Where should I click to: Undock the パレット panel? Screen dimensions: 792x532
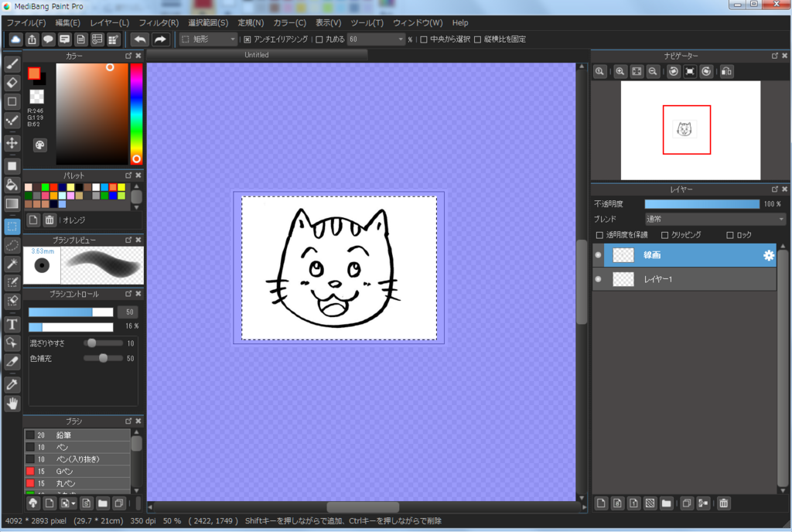pos(128,176)
